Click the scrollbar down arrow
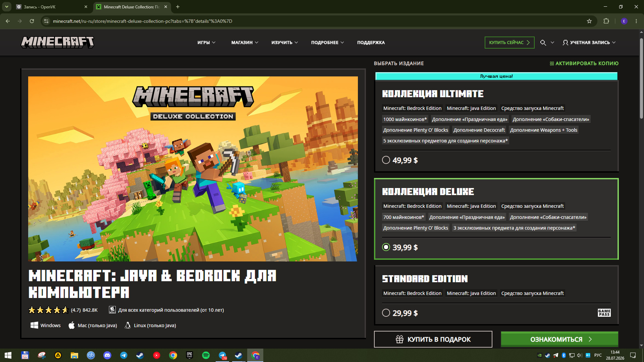 click(641, 345)
